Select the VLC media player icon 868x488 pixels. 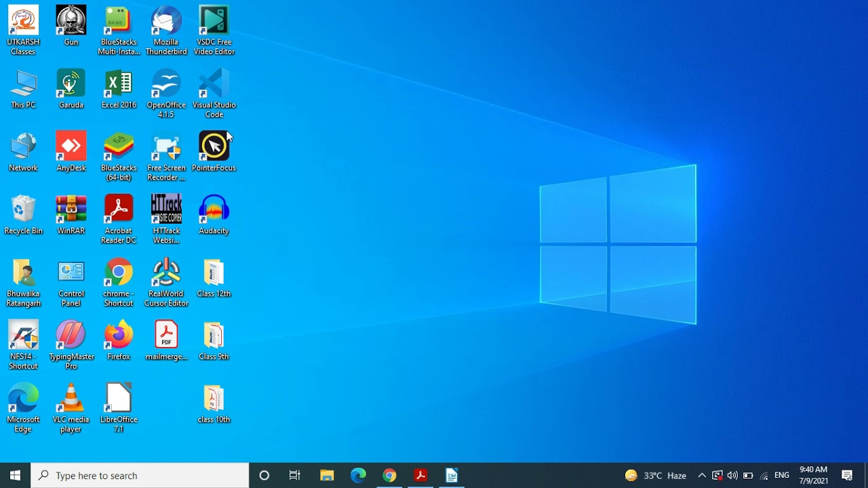pos(71,409)
